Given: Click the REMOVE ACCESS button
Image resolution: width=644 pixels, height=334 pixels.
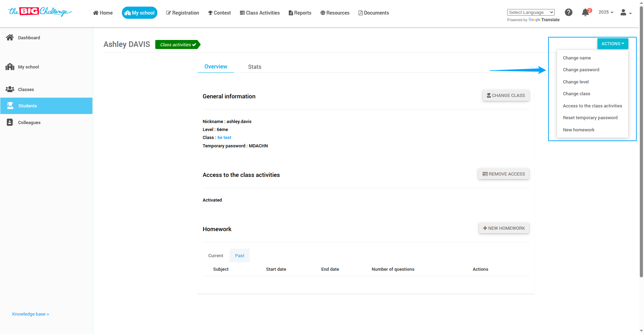Looking at the screenshot, I should tap(504, 174).
